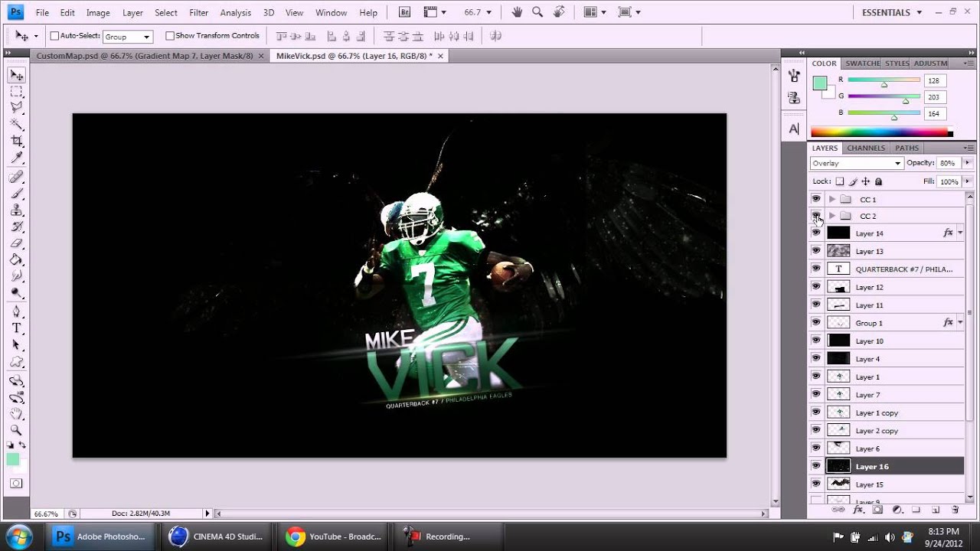This screenshot has width=980, height=551.
Task: Select the Horizontal Type tool
Action: coord(16,328)
